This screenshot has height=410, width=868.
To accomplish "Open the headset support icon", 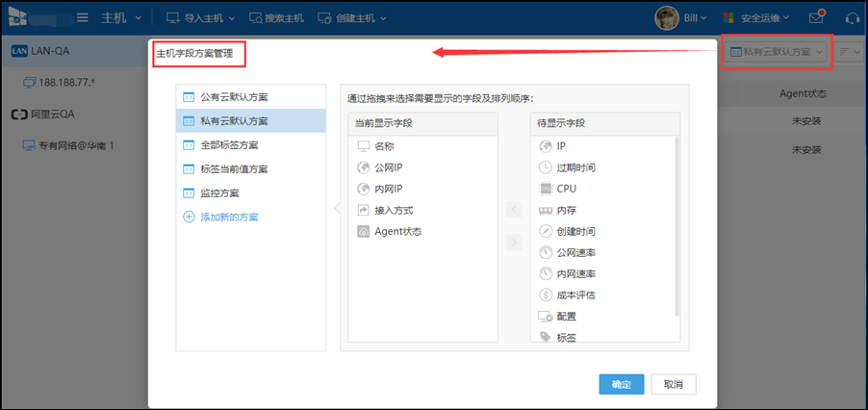I will (x=853, y=17).
